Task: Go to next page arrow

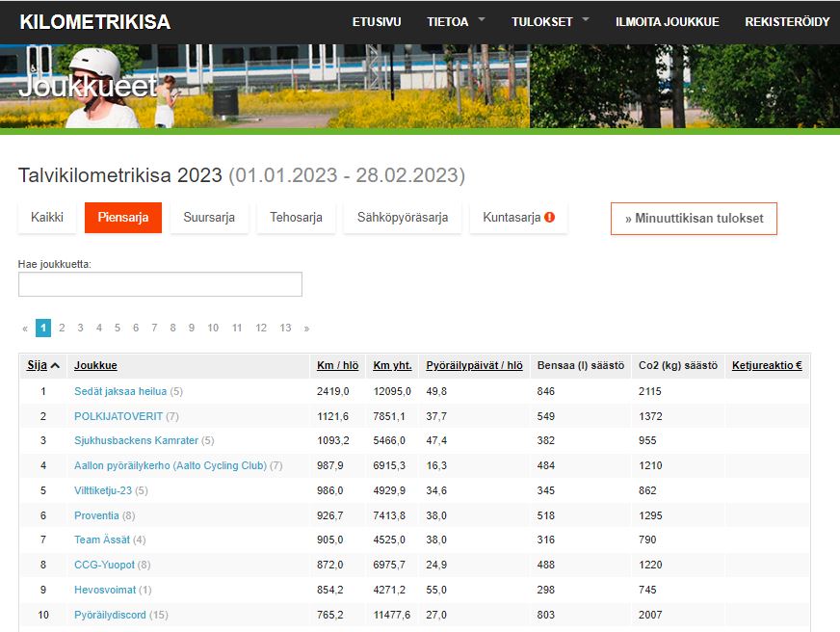Action: 306,329
